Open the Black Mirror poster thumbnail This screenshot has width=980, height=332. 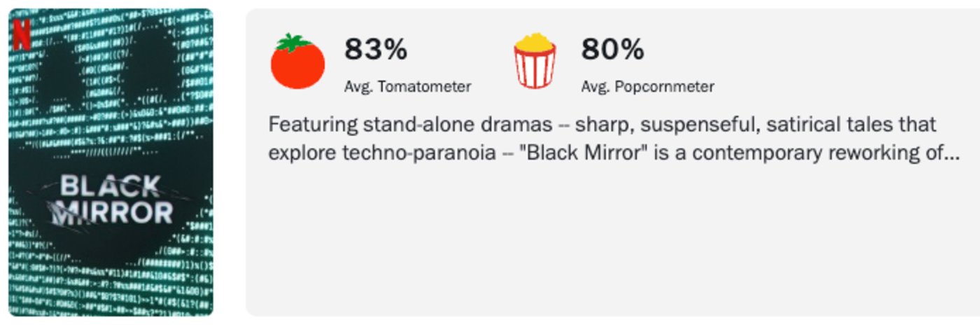tap(111, 162)
